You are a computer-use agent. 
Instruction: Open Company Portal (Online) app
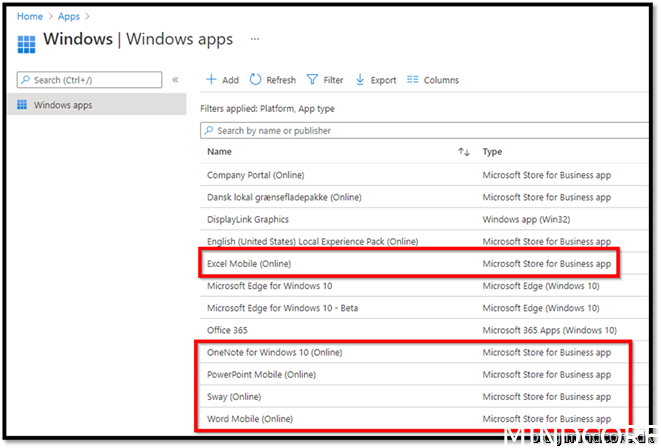click(254, 175)
